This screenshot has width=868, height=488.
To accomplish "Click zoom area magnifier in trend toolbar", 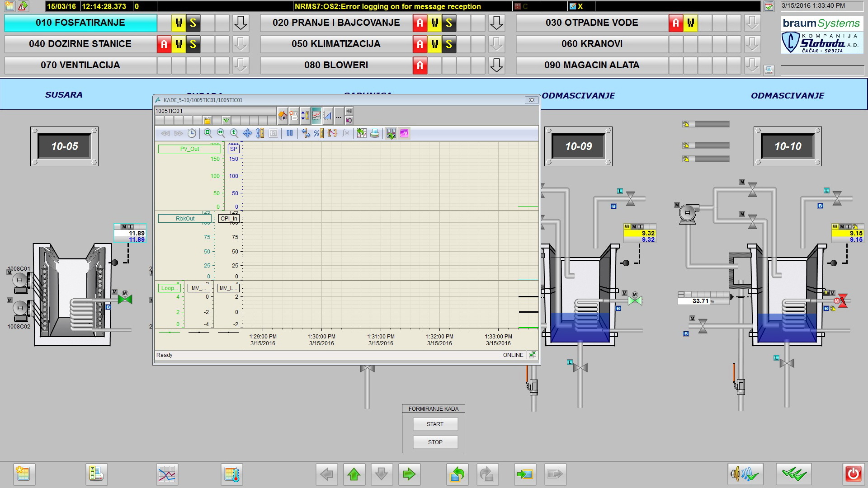I will [x=208, y=133].
